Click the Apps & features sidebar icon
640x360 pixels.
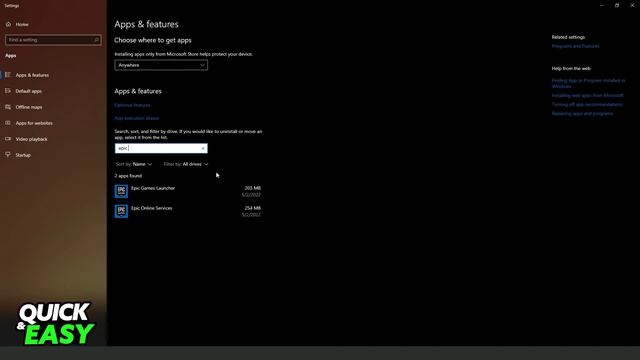click(x=8, y=75)
